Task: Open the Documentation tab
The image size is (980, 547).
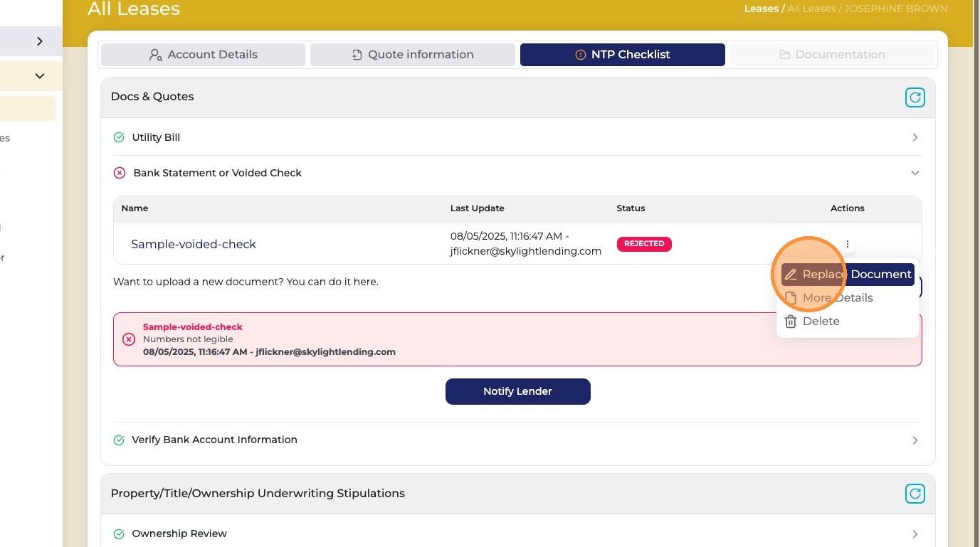Action: pyautogui.click(x=832, y=55)
